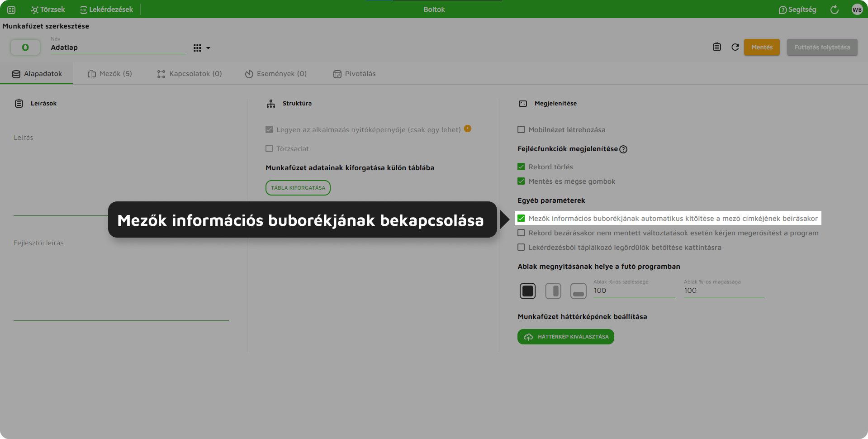
Task: Open the Lekérdezések menu
Action: [x=106, y=10]
